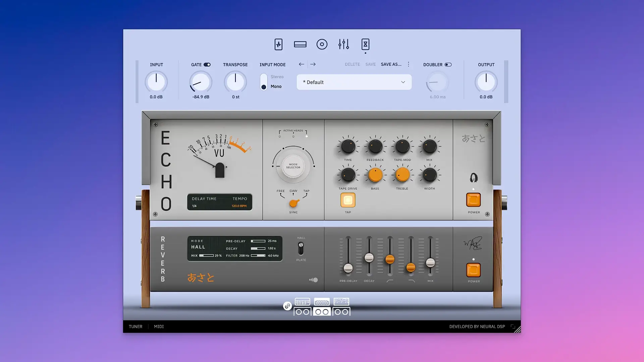
Task: Click the DOUBLER time knob
Action: [437, 82]
